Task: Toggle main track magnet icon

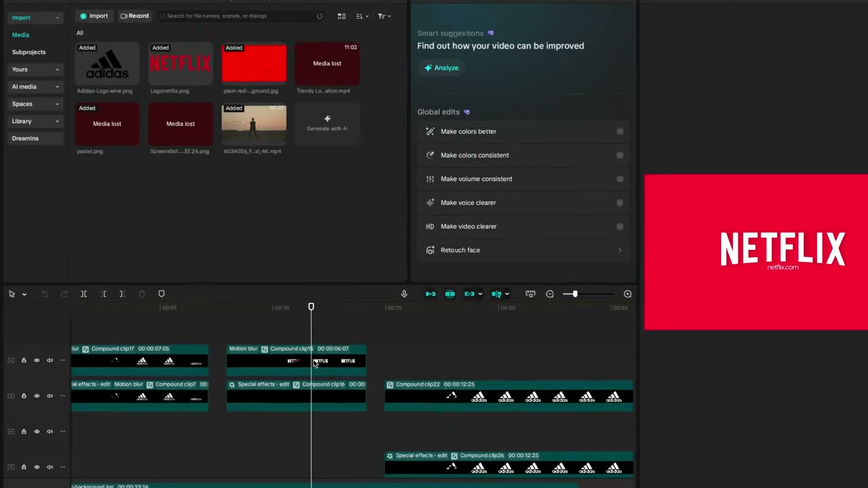Action: coord(431,294)
